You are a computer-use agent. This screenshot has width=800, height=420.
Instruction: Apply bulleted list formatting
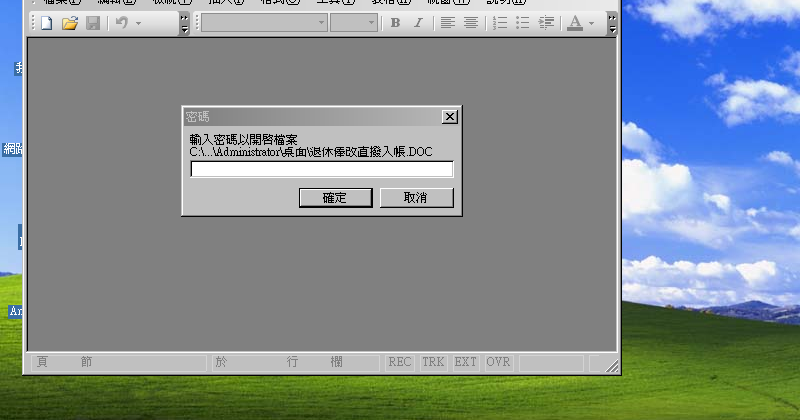(x=522, y=23)
